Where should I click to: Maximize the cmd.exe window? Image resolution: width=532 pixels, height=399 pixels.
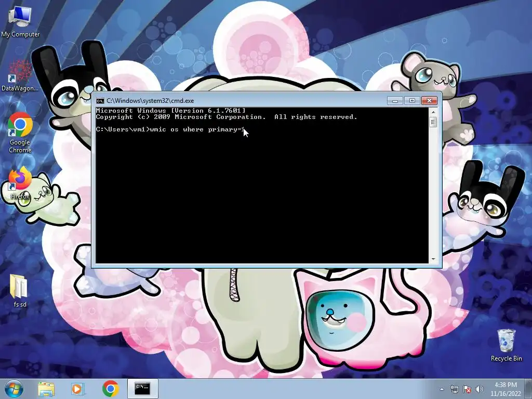(412, 100)
